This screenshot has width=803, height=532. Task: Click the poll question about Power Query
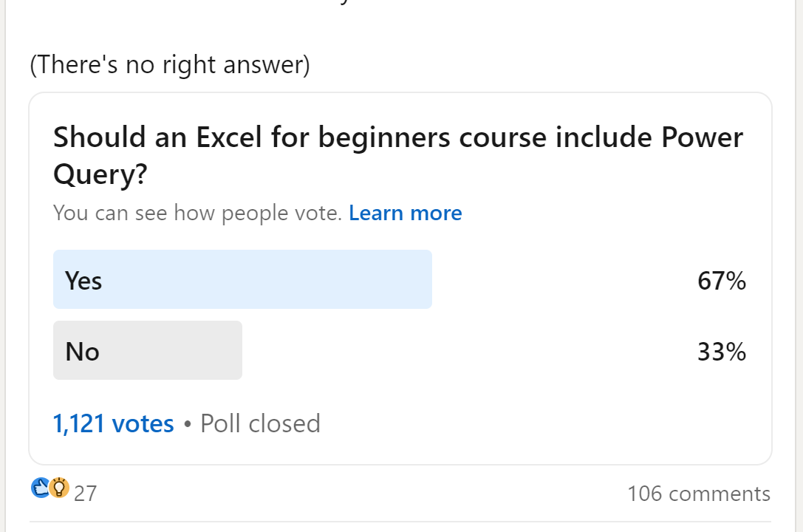[397, 155]
